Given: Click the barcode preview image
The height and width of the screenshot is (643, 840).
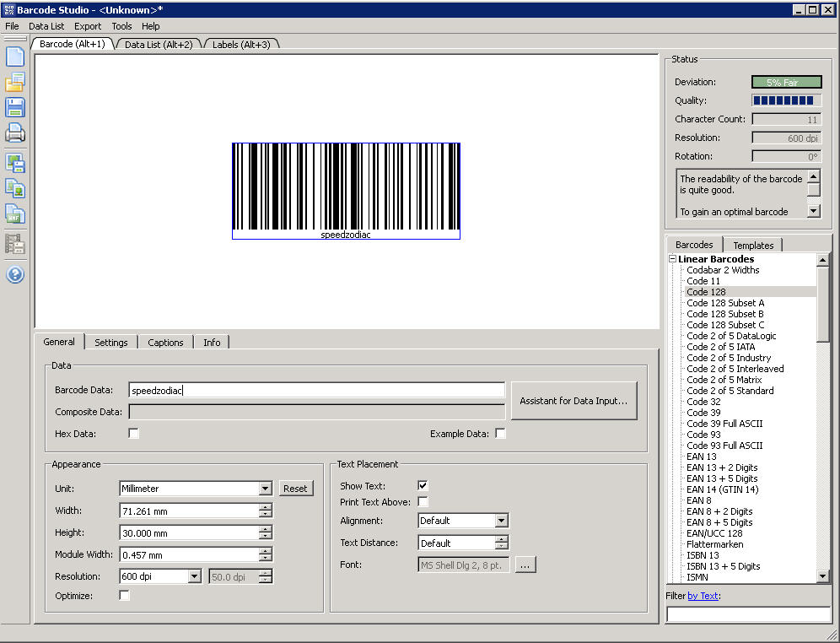Looking at the screenshot, I should coord(346,191).
